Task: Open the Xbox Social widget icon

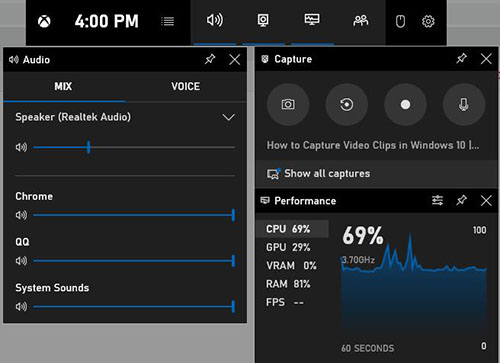Action: point(361,21)
